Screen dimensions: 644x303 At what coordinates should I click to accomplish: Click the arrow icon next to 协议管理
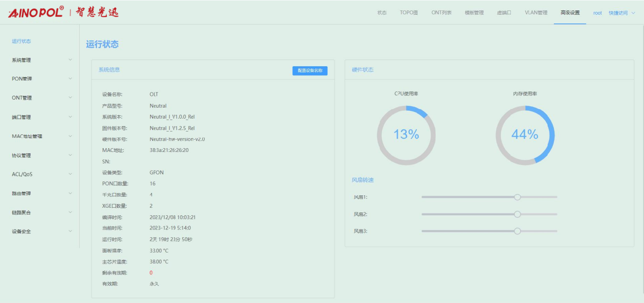(x=71, y=155)
